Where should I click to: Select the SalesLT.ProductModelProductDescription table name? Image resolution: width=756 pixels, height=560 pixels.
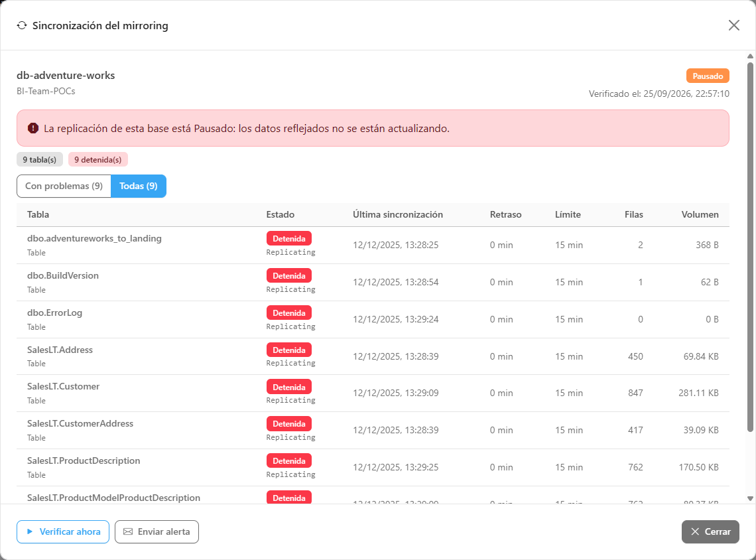click(x=114, y=498)
